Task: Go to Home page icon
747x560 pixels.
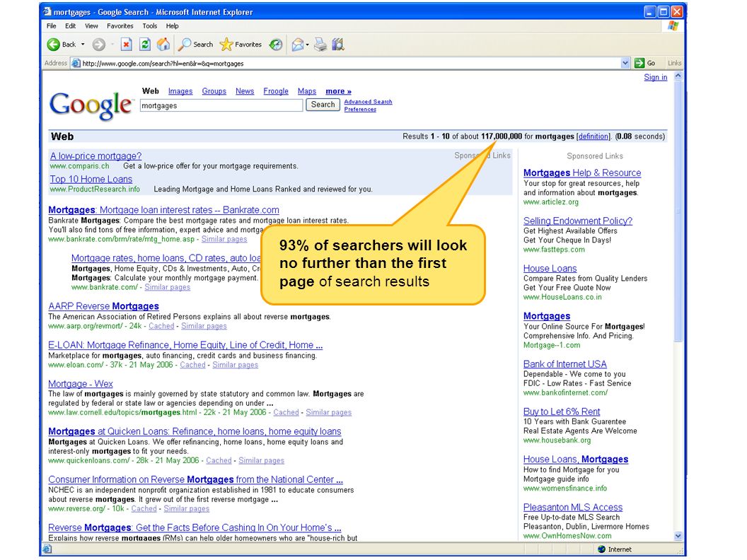Action: [163, 45]
